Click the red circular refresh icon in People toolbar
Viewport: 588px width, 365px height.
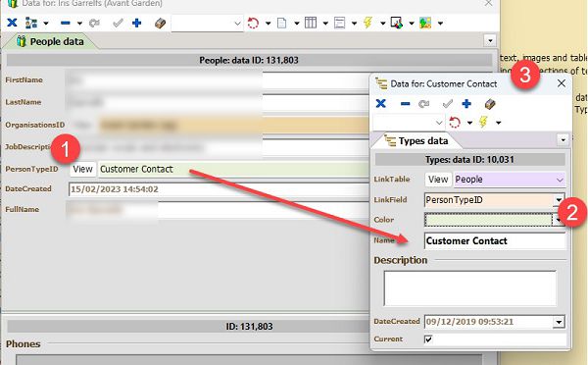(x=253, y=24)
